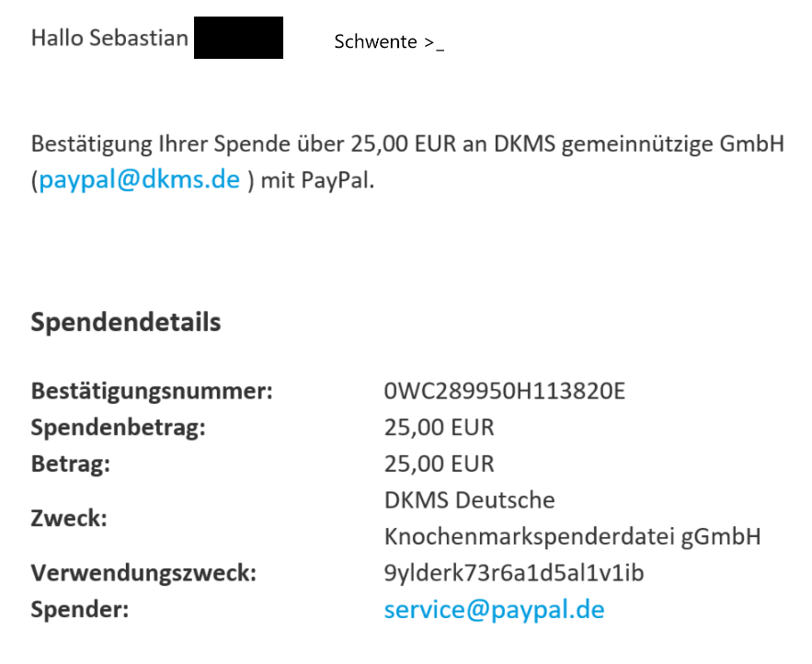Viewport: 812px width, 664px height.
Task: Click the Verwendungszweck label
Action: click(x=143, y=573)
